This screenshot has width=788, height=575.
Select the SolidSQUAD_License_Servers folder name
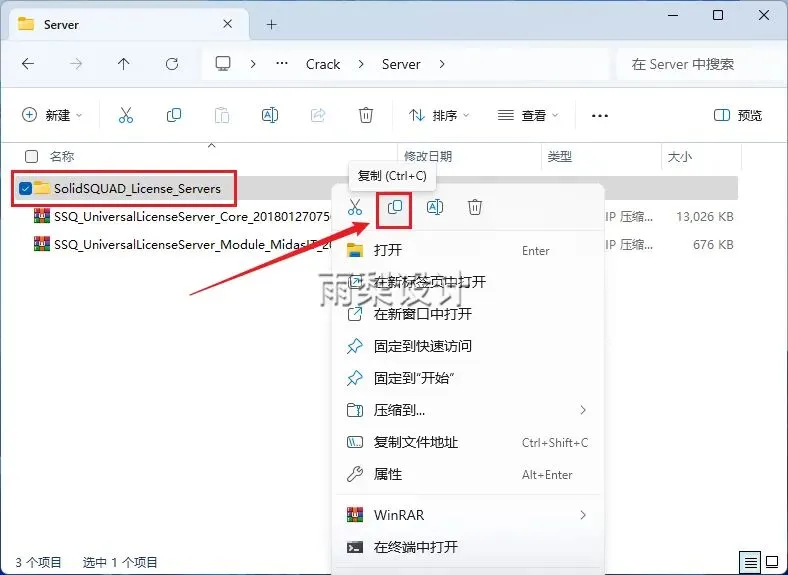[137, 188]
